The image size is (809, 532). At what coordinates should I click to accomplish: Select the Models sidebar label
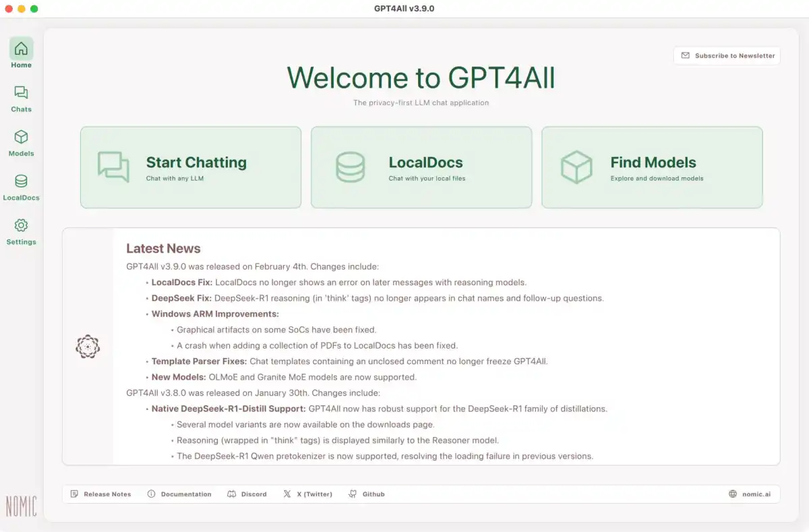pos(21,154)
